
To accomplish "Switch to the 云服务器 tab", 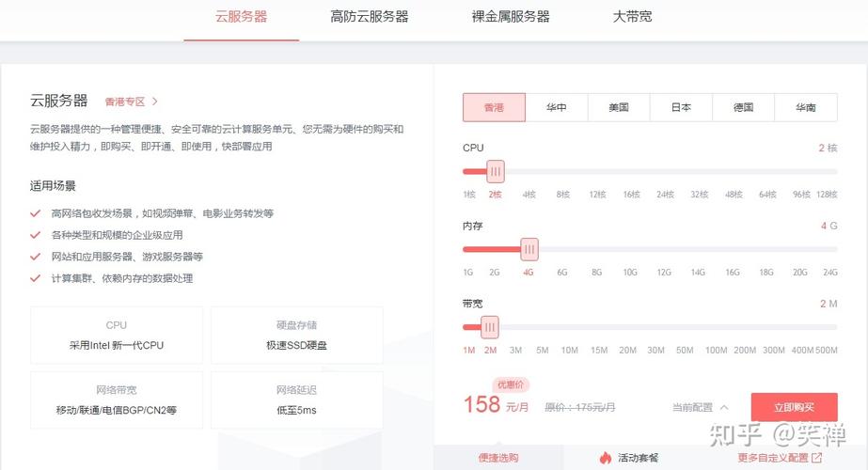I will 242,17.
